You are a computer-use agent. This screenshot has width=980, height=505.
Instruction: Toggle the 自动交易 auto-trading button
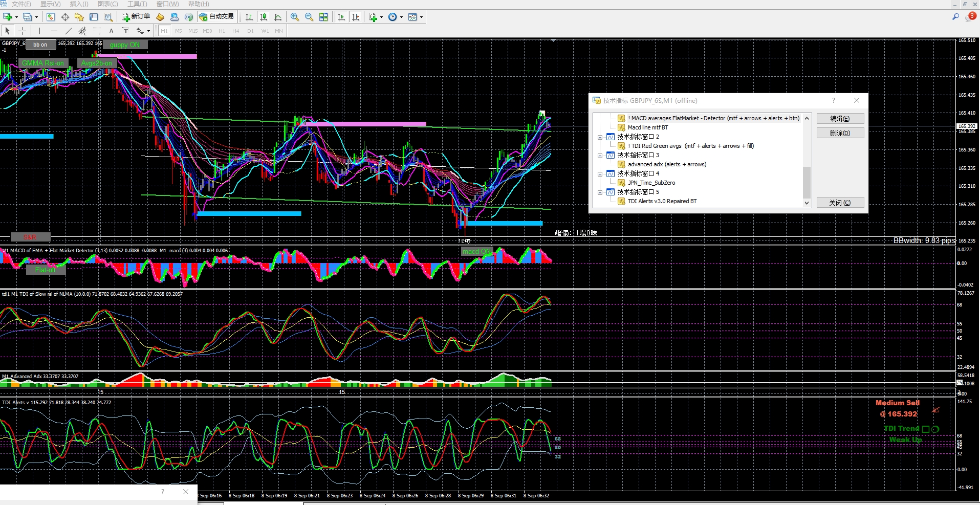tap(216, 17)
